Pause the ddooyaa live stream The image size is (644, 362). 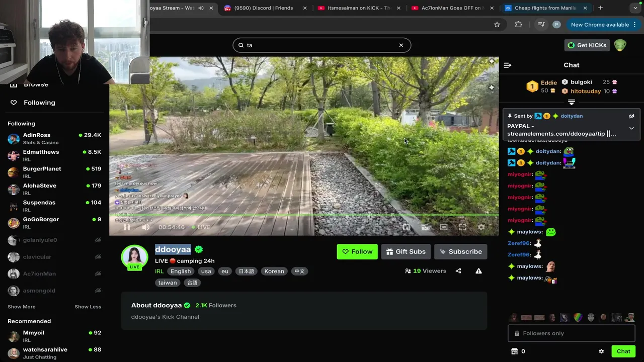coord(127,227)
